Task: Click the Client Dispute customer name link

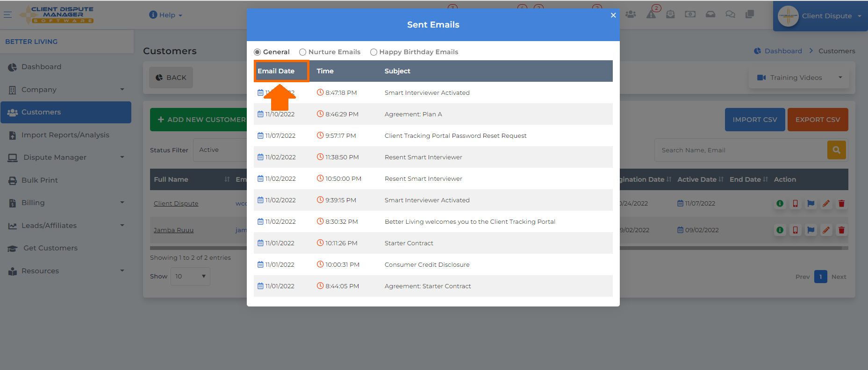Action: [176, 203]
